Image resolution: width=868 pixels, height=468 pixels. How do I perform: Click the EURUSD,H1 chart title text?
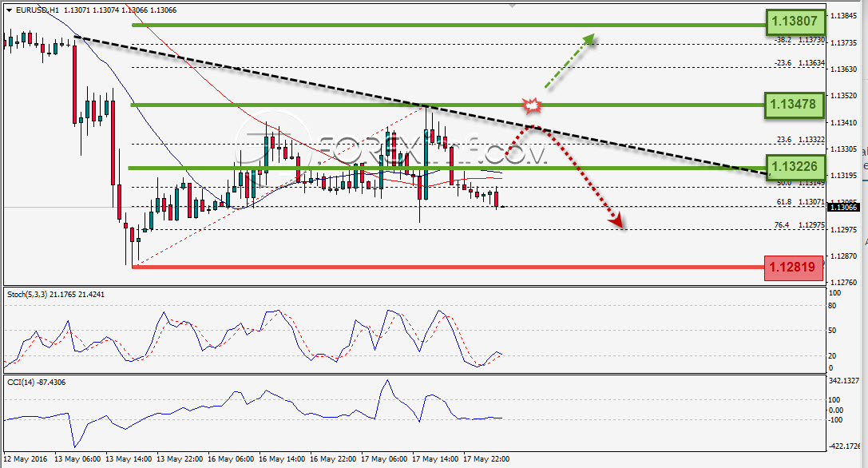click(x=38, y=10)
